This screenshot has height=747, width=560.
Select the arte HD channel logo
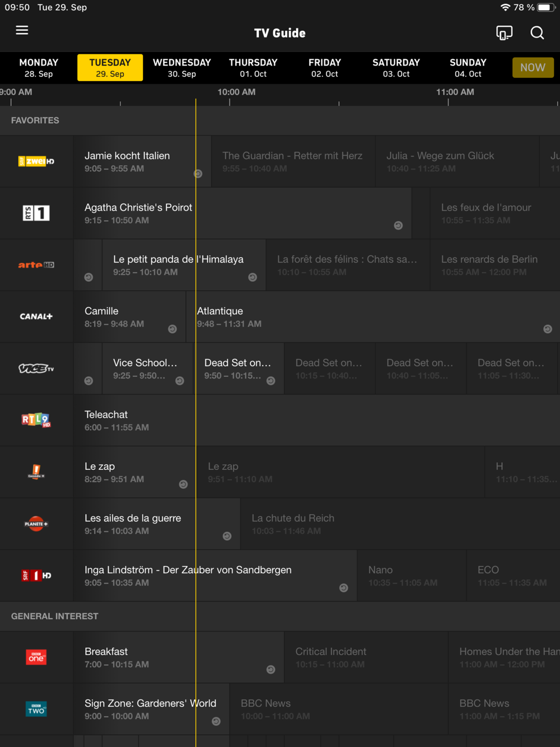pyautogui.click(x=36, y=265)
